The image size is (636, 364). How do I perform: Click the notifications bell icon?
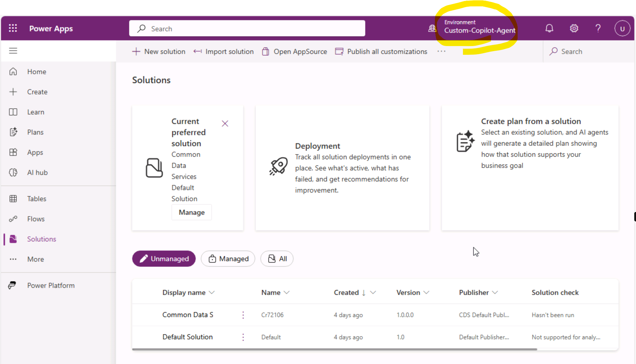click(549, 28)
